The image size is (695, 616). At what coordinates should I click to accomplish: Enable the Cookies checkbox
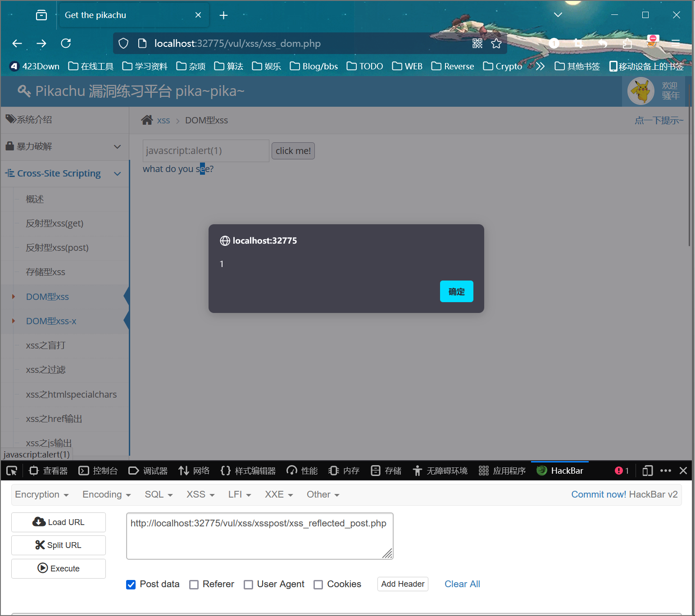318,584
